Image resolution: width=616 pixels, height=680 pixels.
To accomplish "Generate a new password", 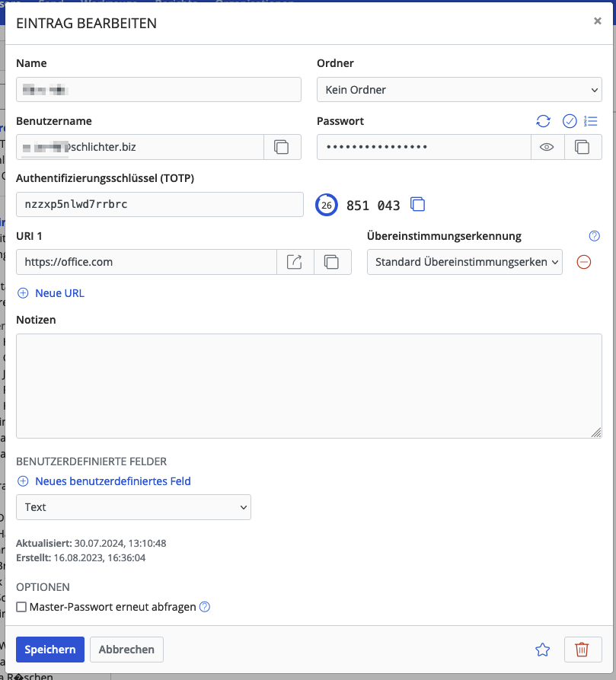I will click(543, 121).
